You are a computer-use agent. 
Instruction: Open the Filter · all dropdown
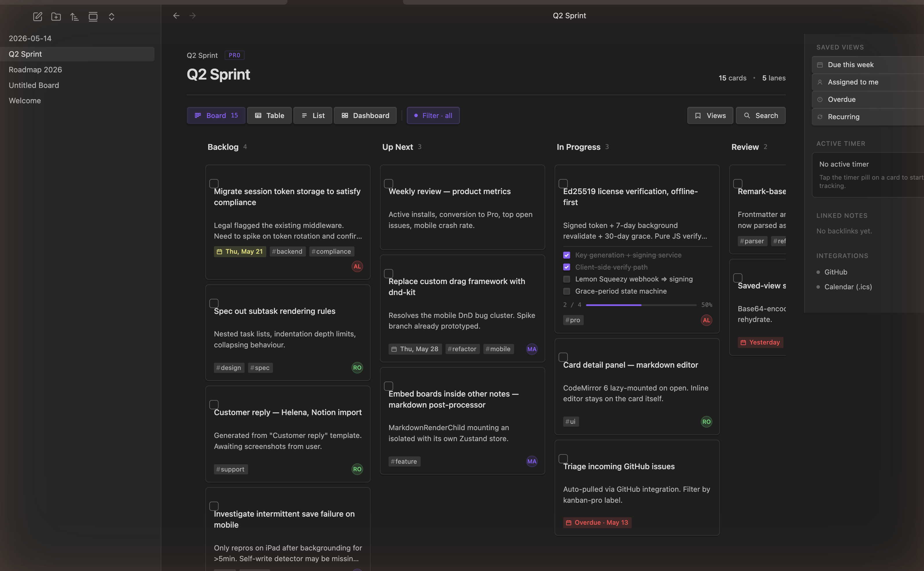pyautogui.click(x=433, y=116)
